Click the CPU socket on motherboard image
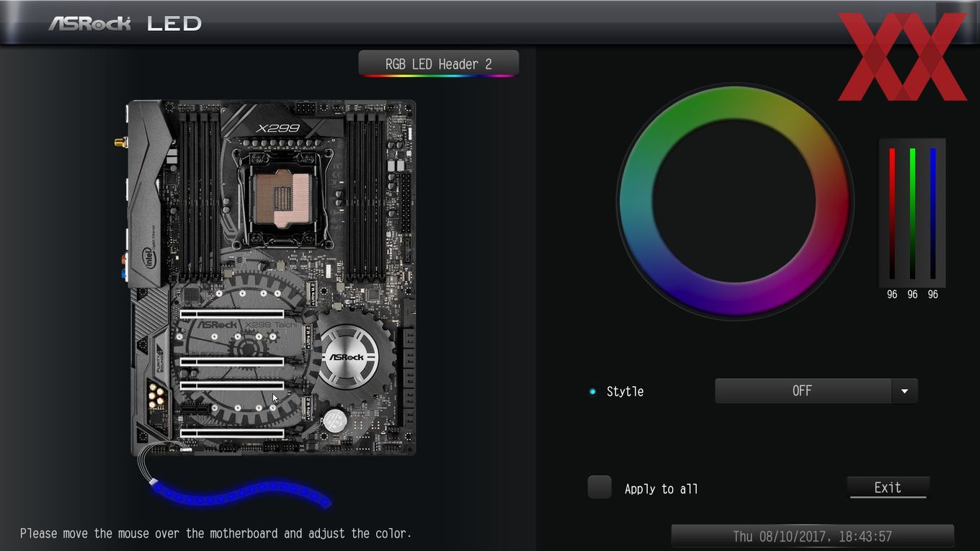 coord(283,200)
